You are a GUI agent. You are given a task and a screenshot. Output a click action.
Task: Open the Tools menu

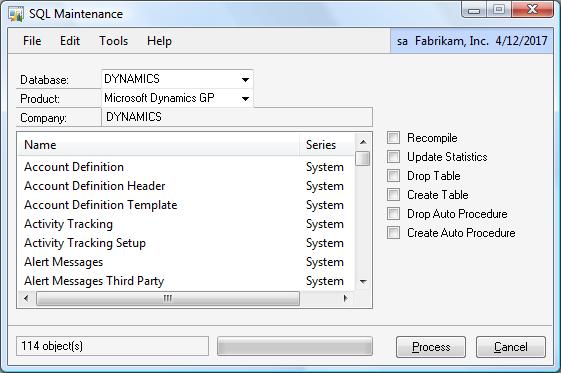click(x=113, y=41)
